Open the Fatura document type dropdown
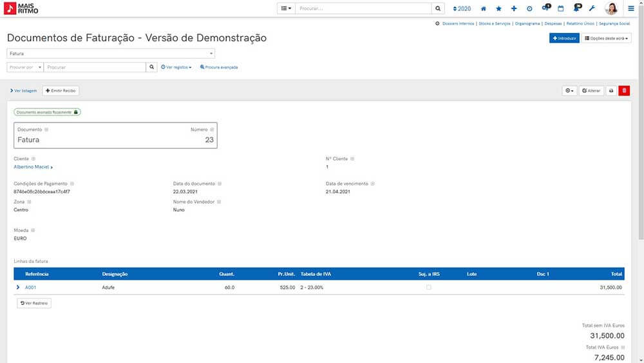This screenshot has width=644, height=363. [x=111, y=54]
